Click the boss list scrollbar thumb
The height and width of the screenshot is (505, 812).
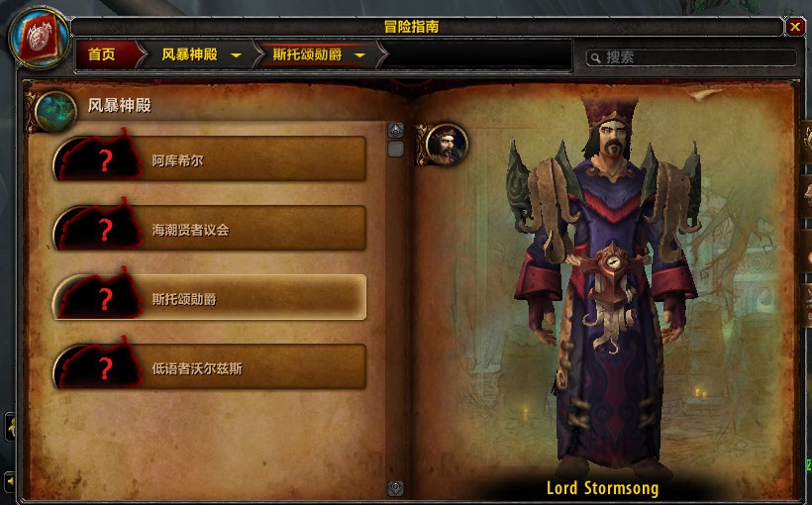[x=396, y=150]
